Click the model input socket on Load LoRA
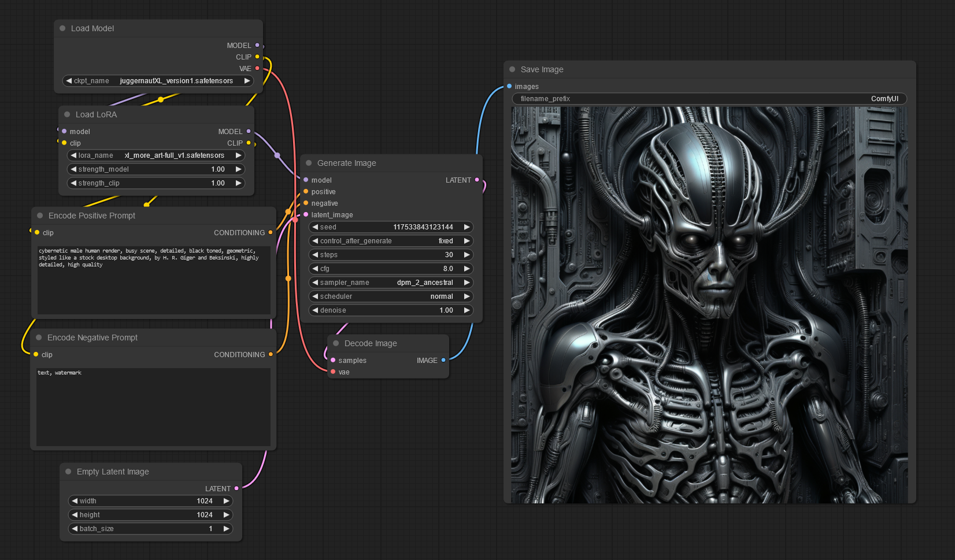Viewport: 955px width, 560px height. click(64, 131)
